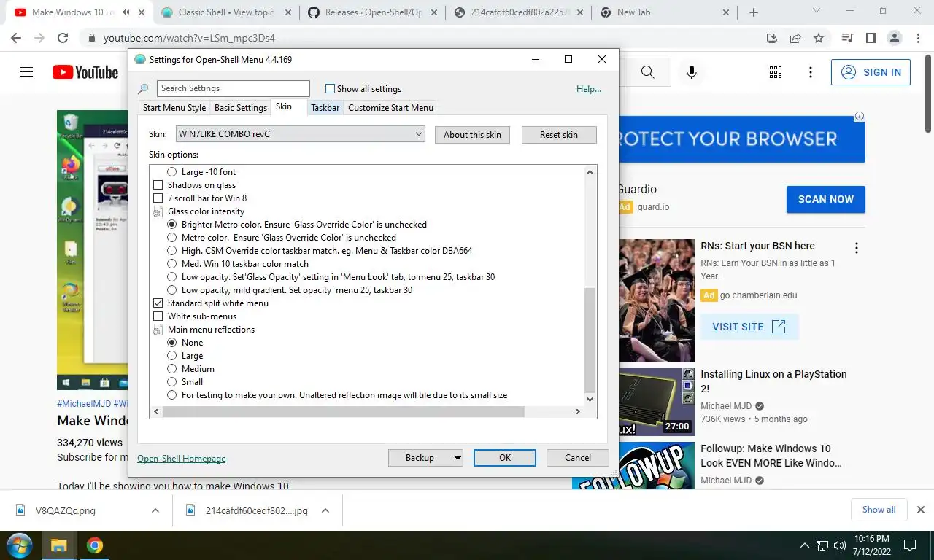Click the Search Settings field
934x560 pixels.
pos(233,88)
